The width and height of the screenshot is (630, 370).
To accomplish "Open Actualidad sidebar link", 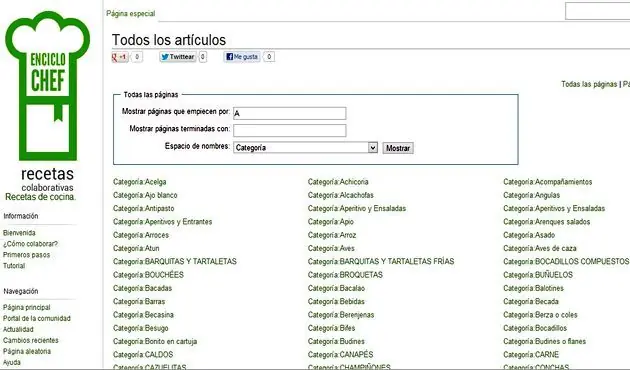I will 18,329.
